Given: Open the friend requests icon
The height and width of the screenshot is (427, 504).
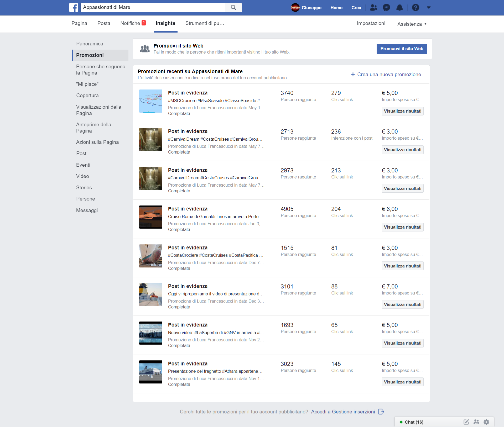Looking at the screenshot, I should point(373,8).
